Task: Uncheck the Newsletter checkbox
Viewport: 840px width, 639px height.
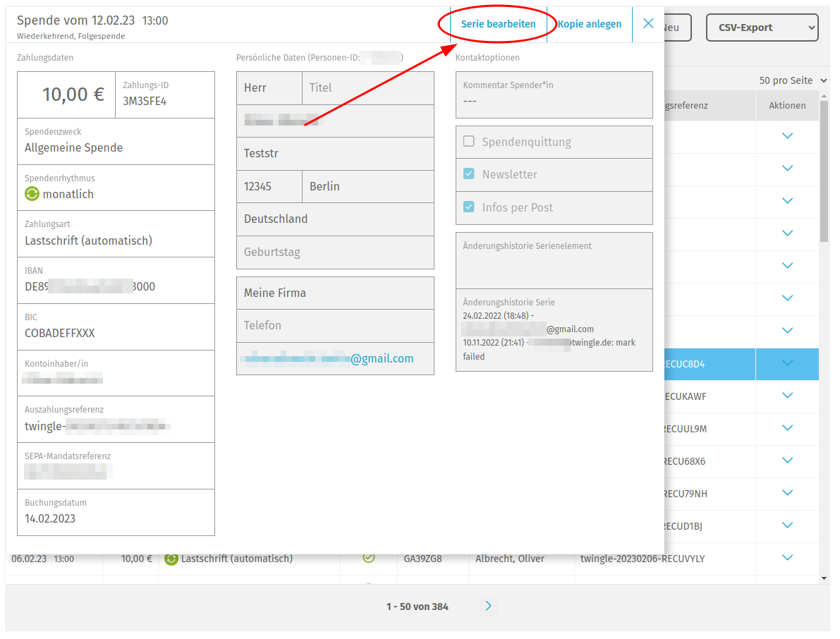Action: point(469,174)
